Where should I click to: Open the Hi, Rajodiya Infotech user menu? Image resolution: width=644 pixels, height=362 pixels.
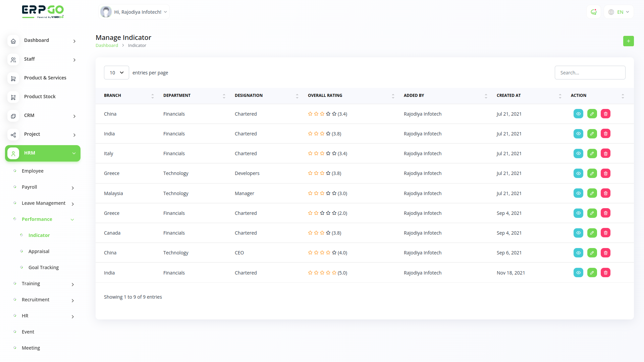click(x=134, y=12)
